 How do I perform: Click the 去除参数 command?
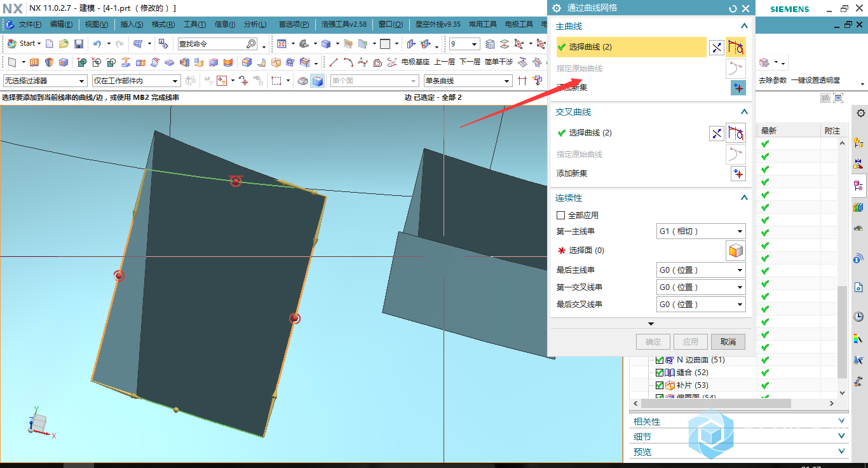click(773, 80)
